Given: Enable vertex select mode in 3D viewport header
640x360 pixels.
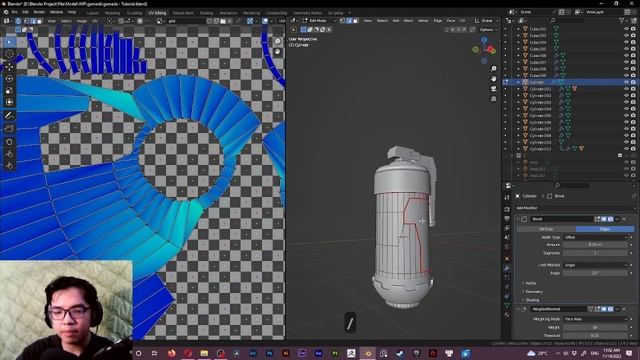Looking at the screenshot, I should [x=342, y=21].
